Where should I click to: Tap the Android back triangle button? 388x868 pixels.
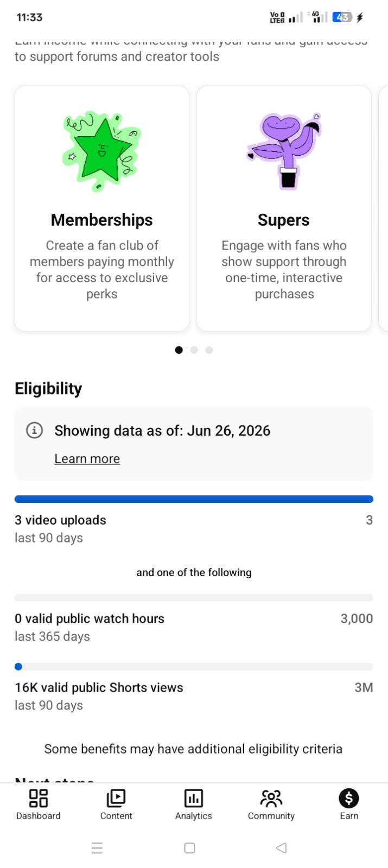pos(281,848)
